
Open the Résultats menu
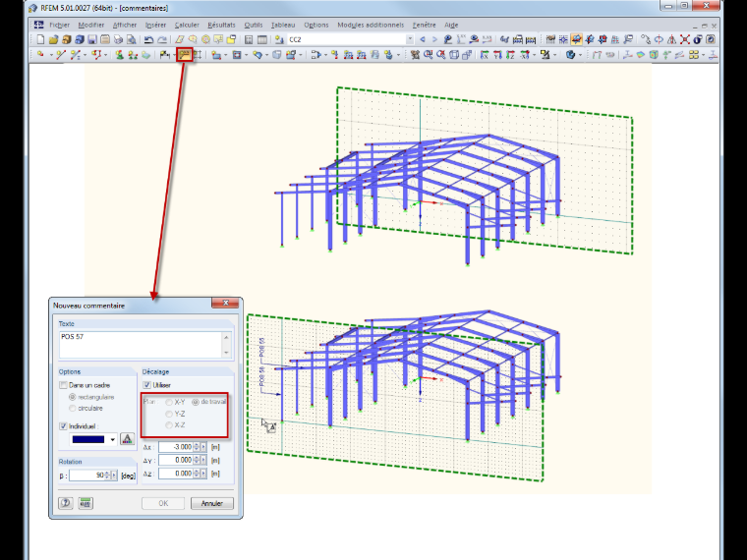[x=221, y=25]
